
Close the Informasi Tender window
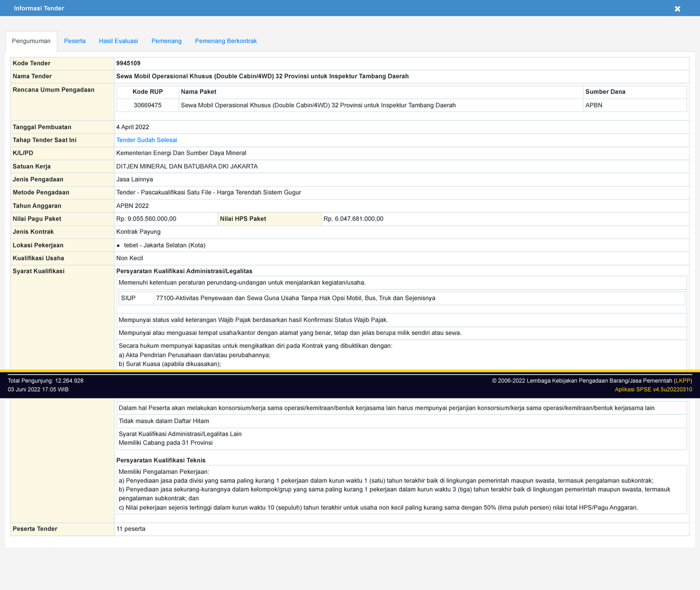tap(677, 8)
